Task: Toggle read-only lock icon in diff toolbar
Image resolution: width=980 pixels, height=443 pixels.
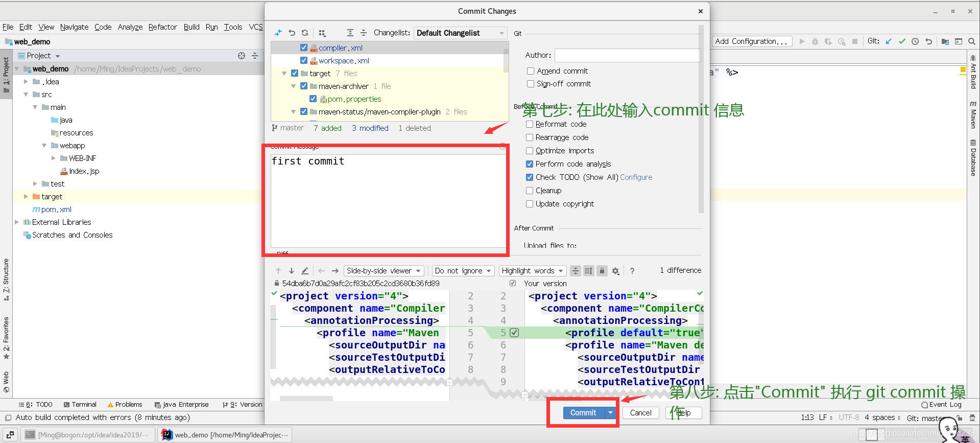Action: [x=602, y=271]
